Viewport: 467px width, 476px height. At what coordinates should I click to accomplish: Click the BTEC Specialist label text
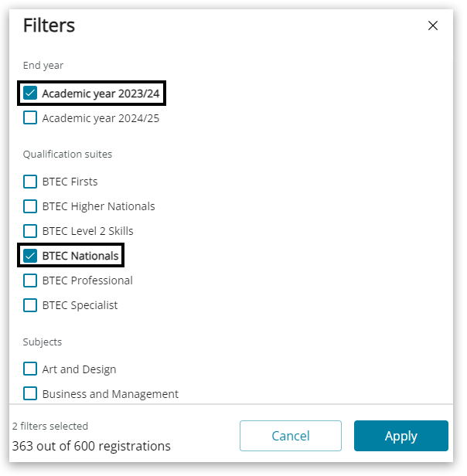point(80,305)
